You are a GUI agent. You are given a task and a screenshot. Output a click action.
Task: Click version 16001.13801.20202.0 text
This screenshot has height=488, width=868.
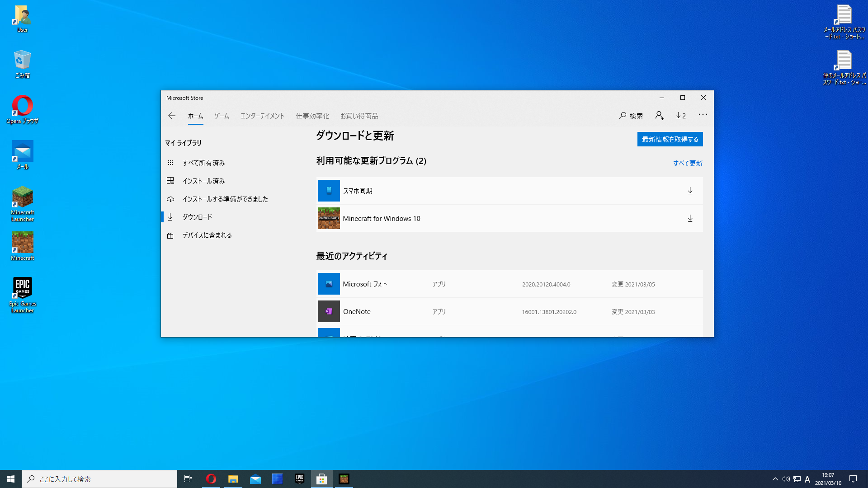click(x=549, y=312)
